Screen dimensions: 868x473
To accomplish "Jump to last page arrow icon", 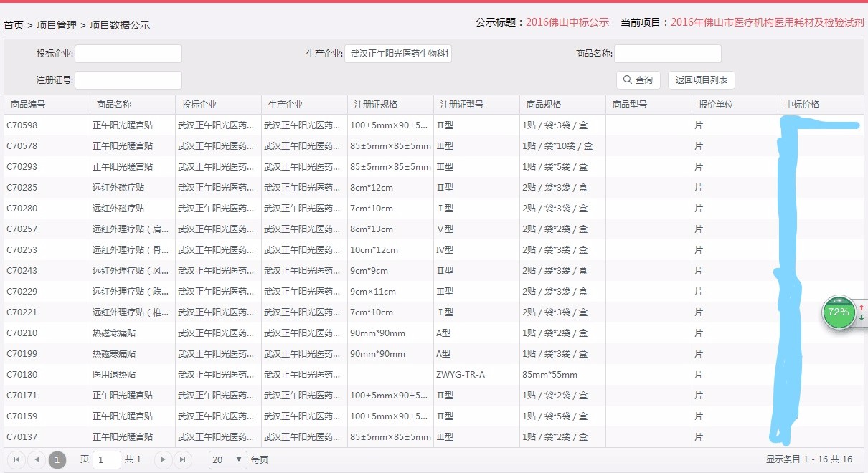I will [183, 459].
